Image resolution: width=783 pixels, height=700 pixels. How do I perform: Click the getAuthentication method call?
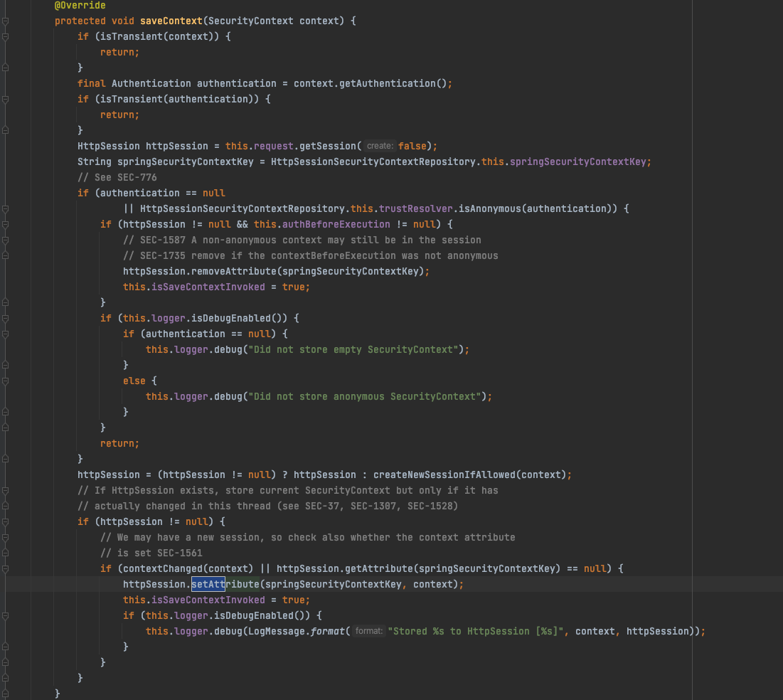[x=388, y=83]
